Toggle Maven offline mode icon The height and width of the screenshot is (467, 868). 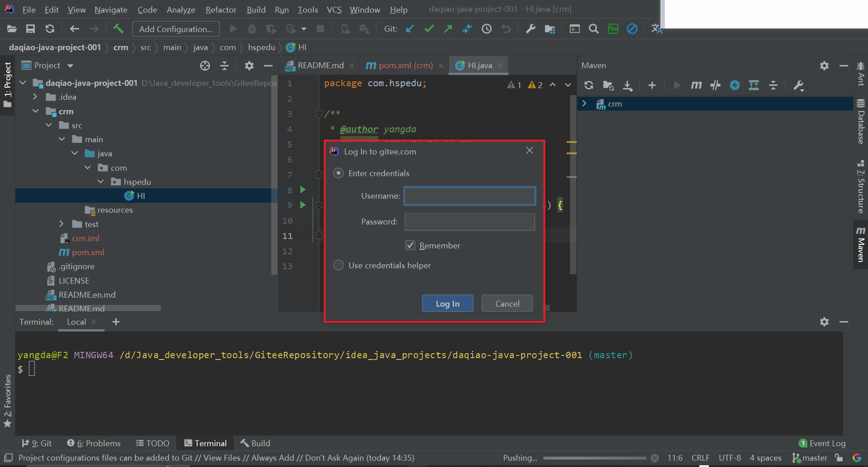(x=715, y=85)
